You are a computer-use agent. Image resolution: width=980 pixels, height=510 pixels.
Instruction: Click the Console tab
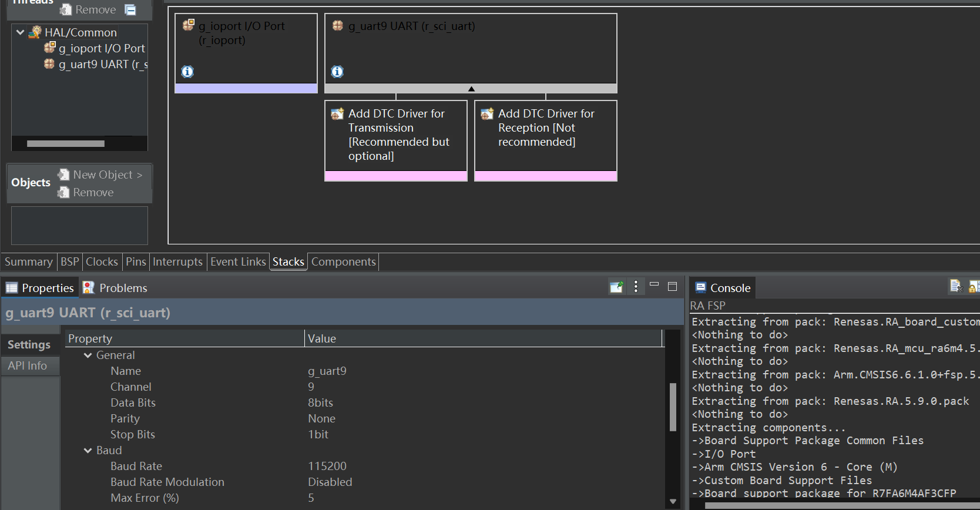pos(723,288)
